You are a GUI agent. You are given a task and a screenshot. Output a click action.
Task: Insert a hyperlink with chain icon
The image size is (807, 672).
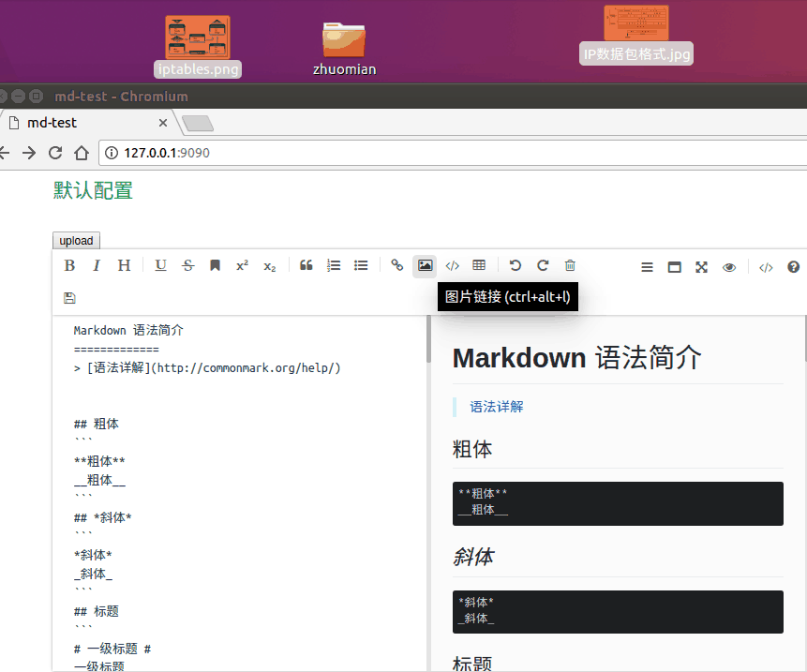click(x=396, y=265)
